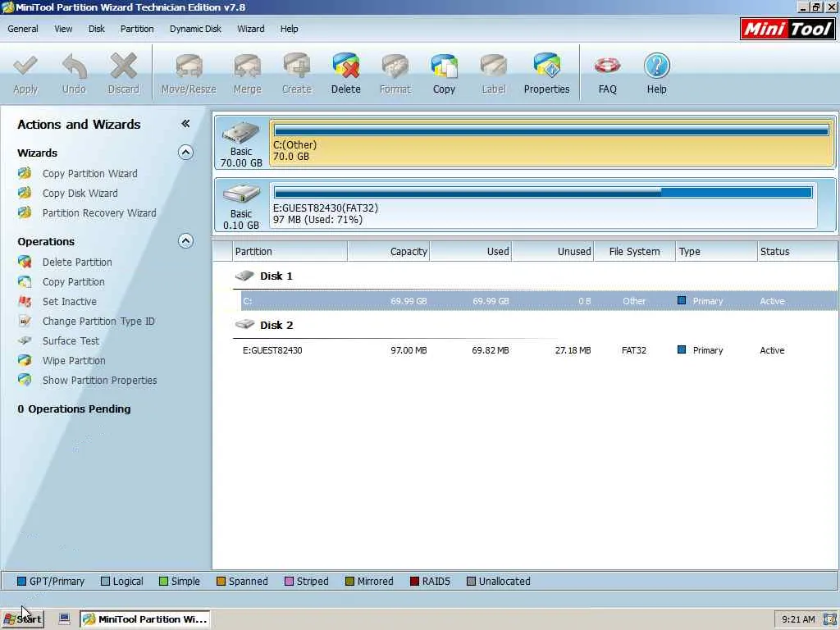This screenshot has width=840, height=630.
Task: Sort by the Used column header
Action: pos(470,251)
